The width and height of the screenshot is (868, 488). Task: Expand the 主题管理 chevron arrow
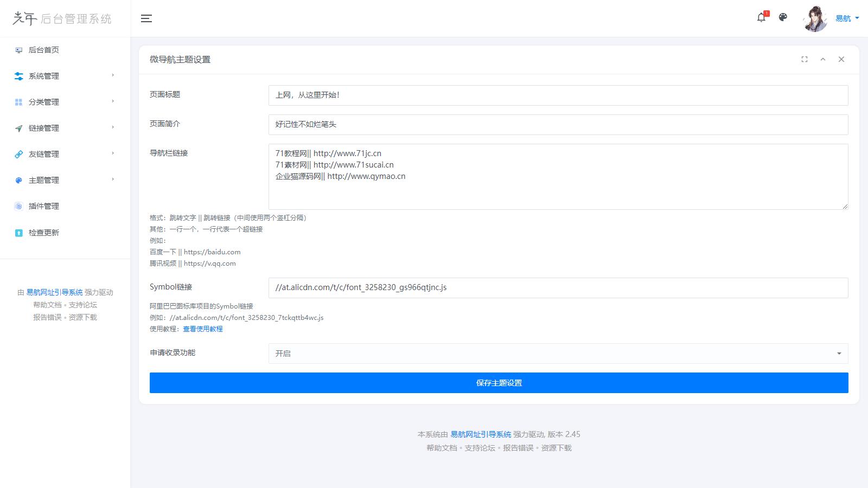[113, 179]
